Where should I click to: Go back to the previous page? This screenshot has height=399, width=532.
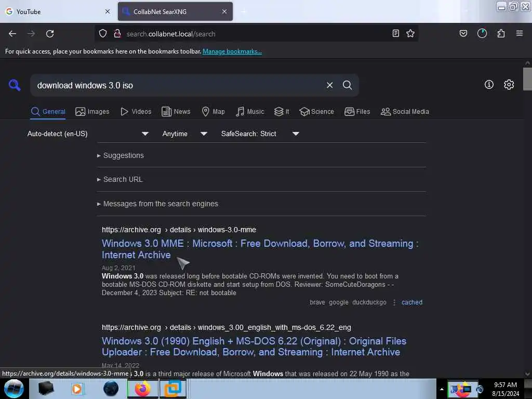click(x=12, y=34)
